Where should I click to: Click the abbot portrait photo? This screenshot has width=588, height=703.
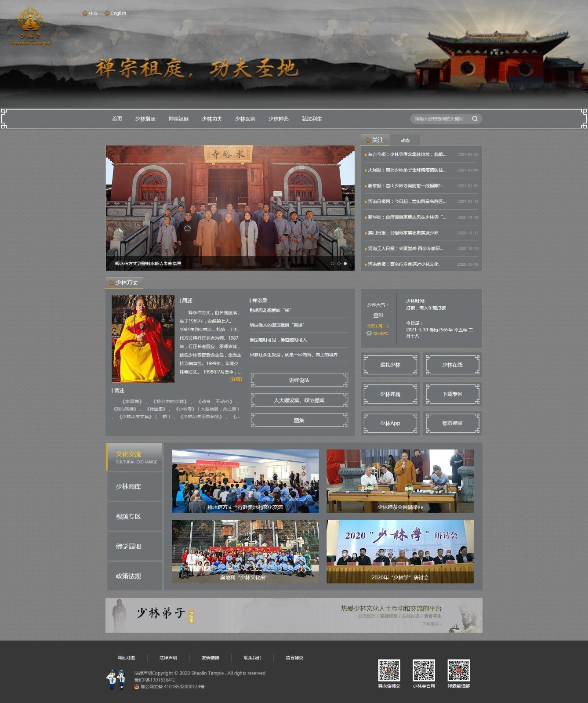[143, 338]
